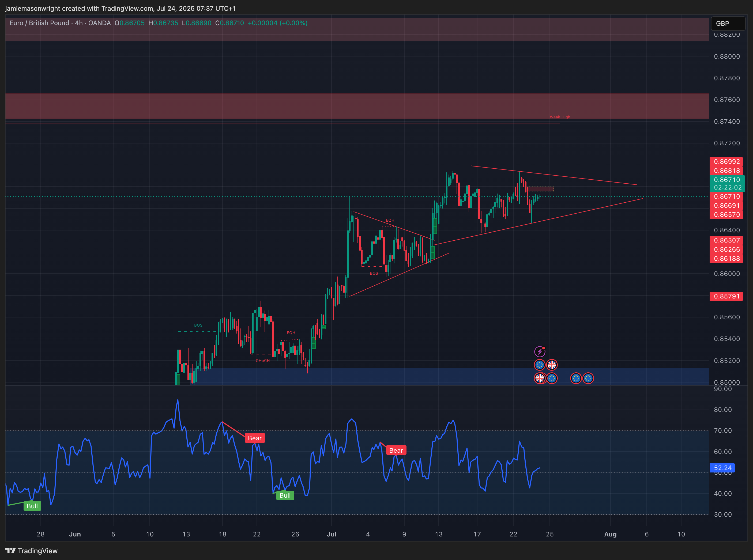This screenshot has width=753, height=560.
Task: Click the 0.86188 red price label
Action: [x=726, y=259]
